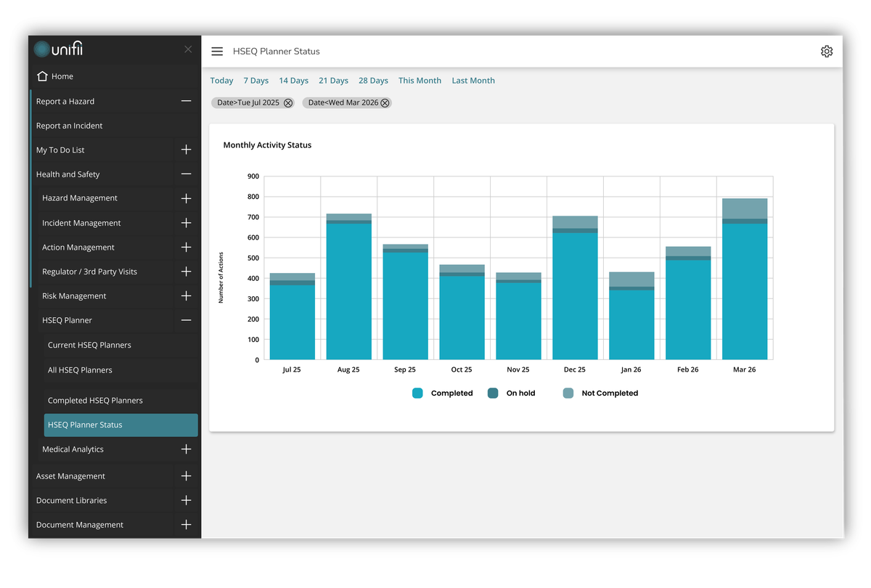Remove the Date<Wed Mar 2026 filter
Viewport: 871px width, 588px height.
click(385, 103)
